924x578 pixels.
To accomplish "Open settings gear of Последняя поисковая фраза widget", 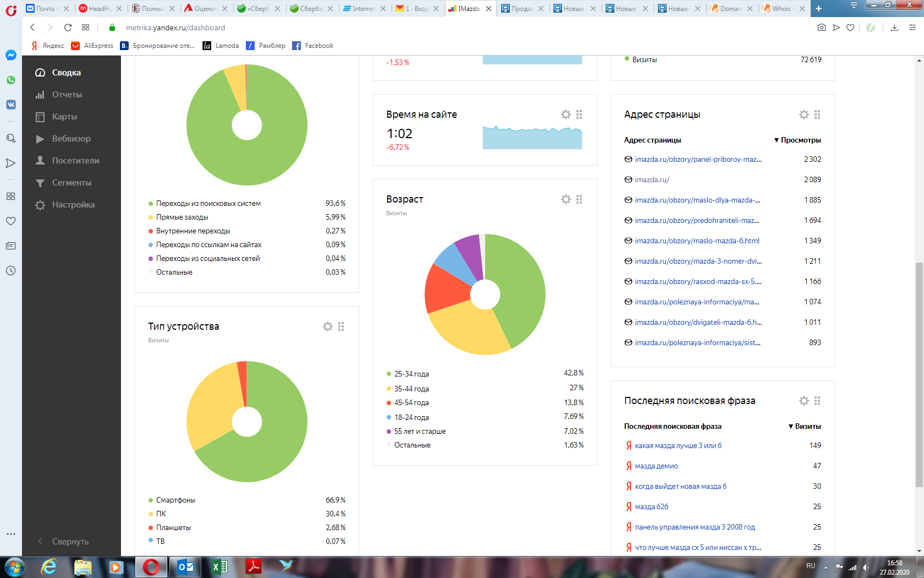I will (x=804, y=401).
